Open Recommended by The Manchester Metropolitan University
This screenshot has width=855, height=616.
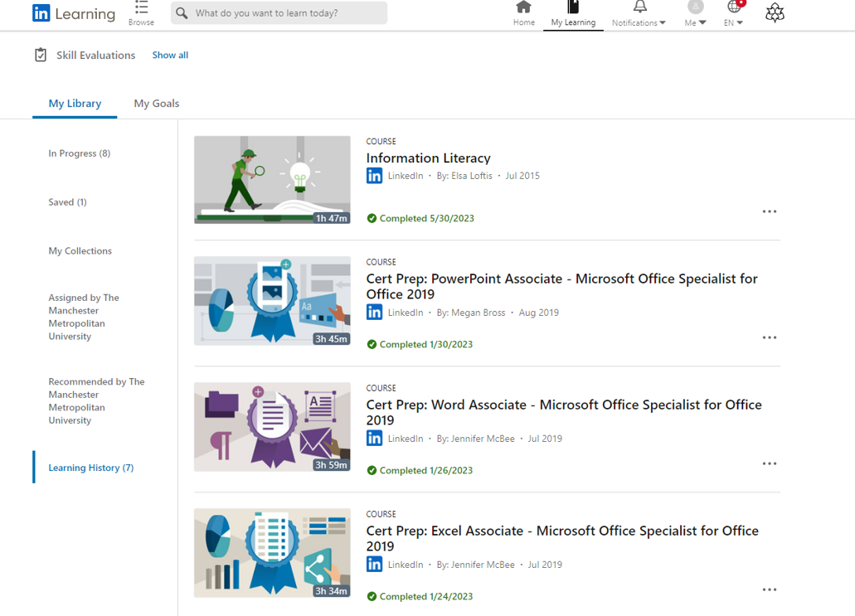click(96, 400)
